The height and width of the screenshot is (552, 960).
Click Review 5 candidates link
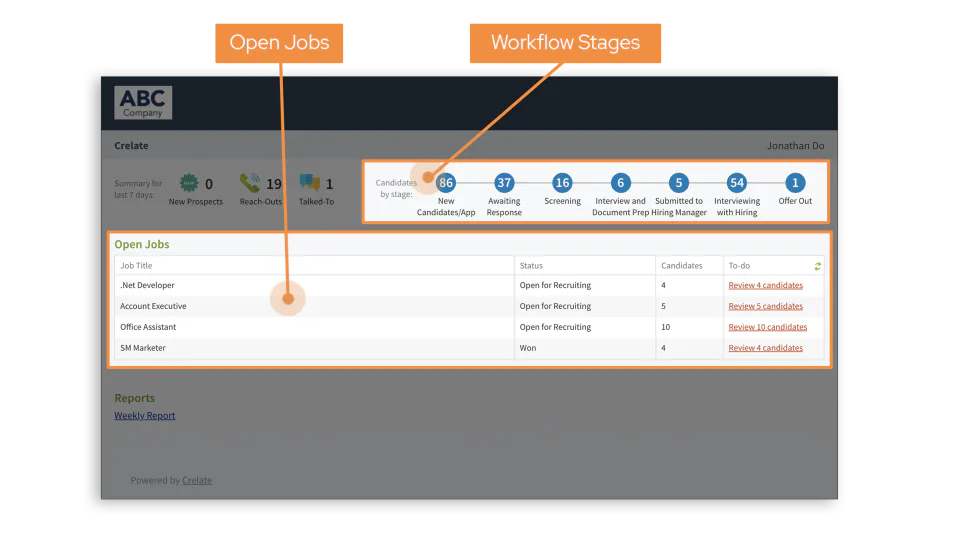coord(765,306)
